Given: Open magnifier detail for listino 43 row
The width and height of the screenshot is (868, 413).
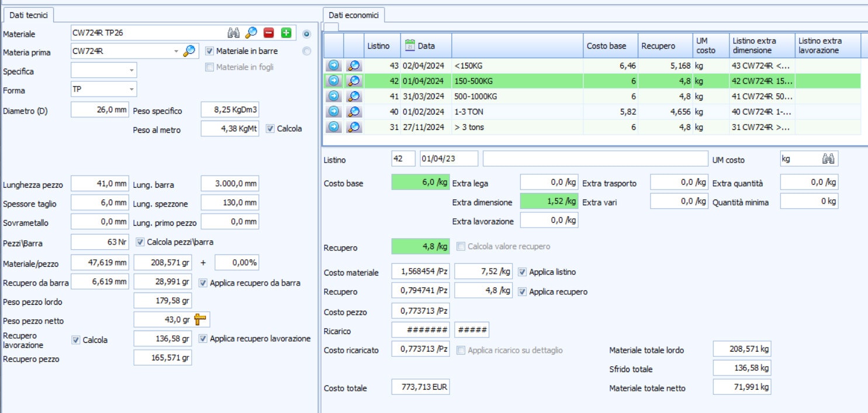Looking at the screenshot, I should click(354, 66).
